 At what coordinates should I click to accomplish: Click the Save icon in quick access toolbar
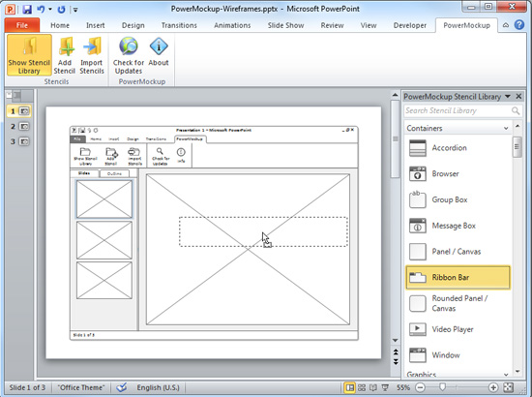27,9
